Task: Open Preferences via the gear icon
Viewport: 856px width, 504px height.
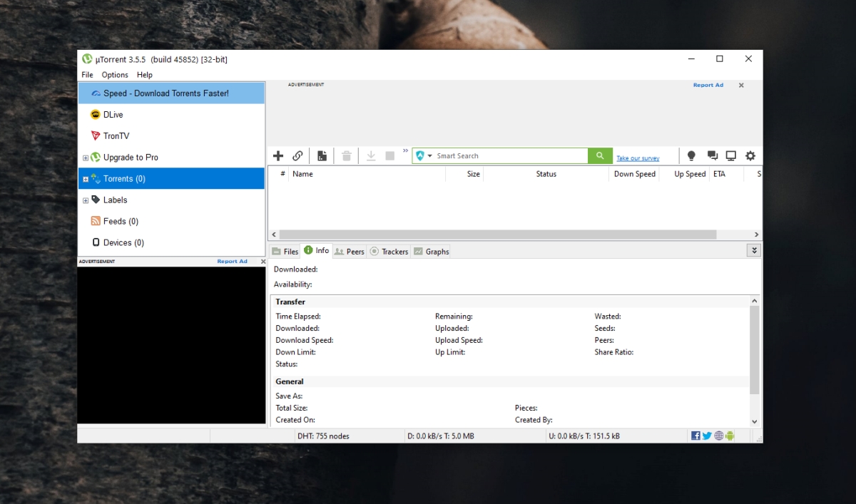Action: pos(750,155)
